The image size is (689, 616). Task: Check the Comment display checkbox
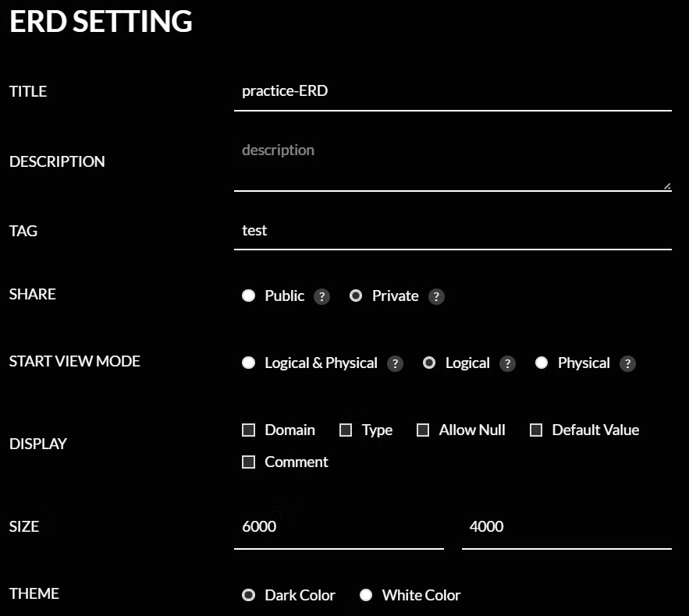point(248,462)
